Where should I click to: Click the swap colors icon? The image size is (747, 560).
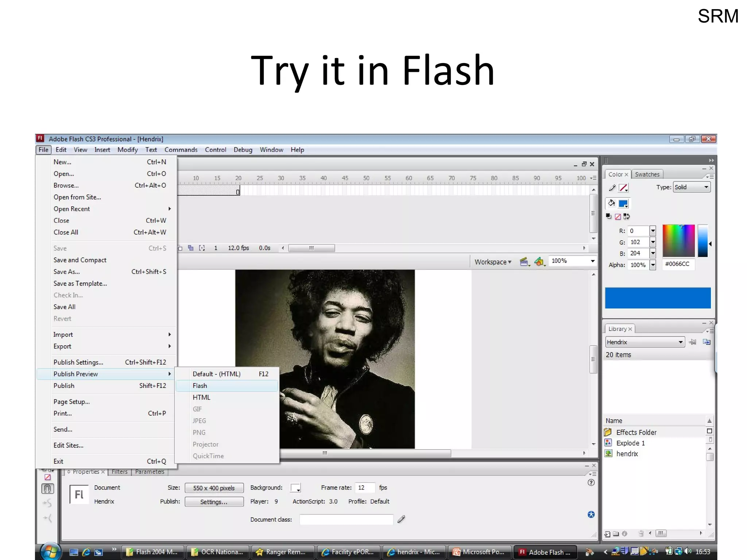tap(627, 216)
